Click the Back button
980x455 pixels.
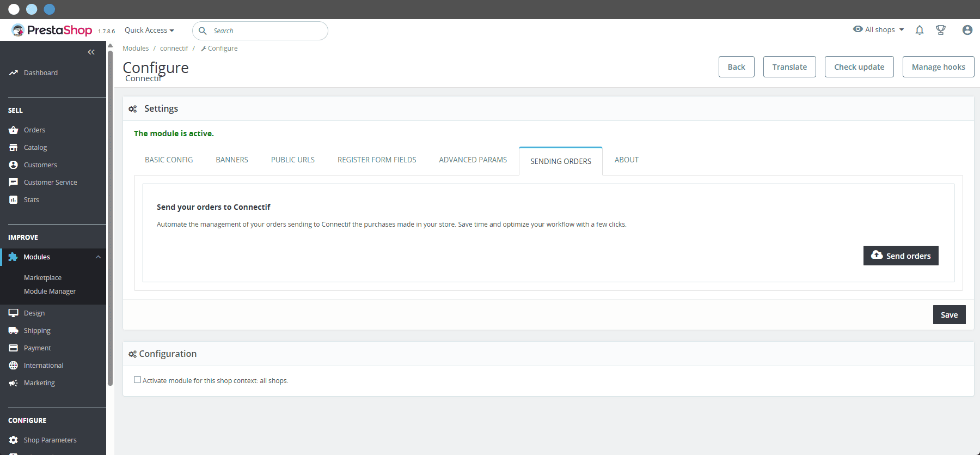[x=737, y=67]
